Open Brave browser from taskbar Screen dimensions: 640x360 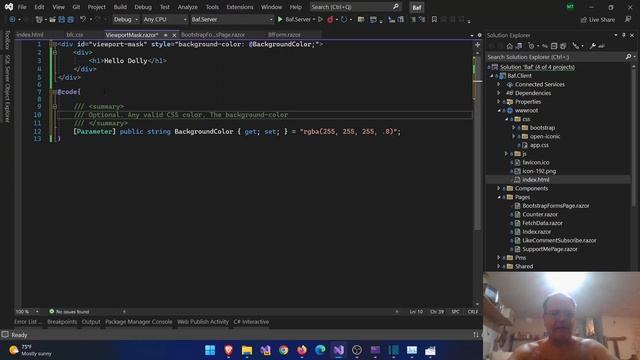(229, 350)
